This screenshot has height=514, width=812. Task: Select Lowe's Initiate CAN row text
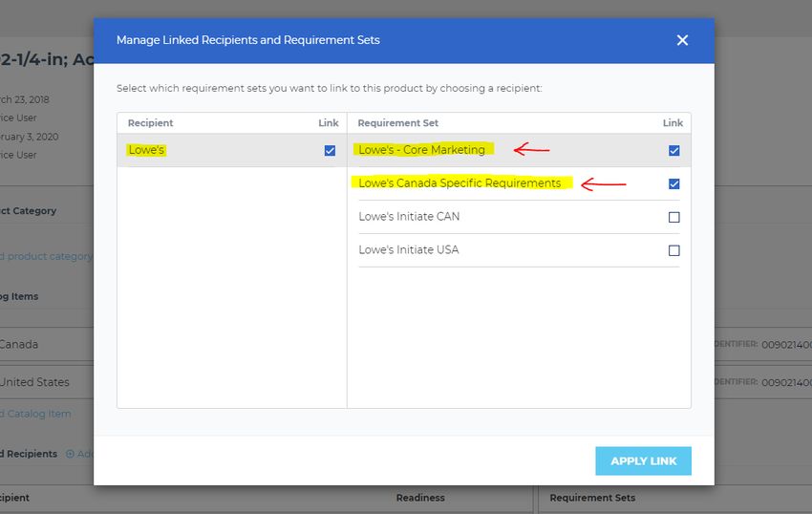tap(409, 216)
